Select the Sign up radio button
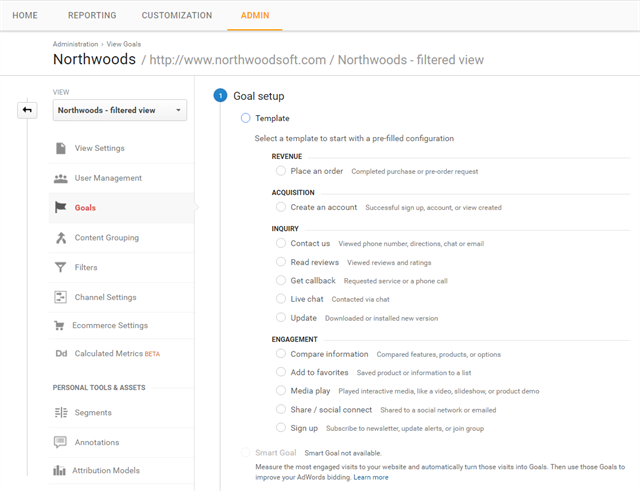The height and width of the screenshot is (491, 640). coord(281,428)
